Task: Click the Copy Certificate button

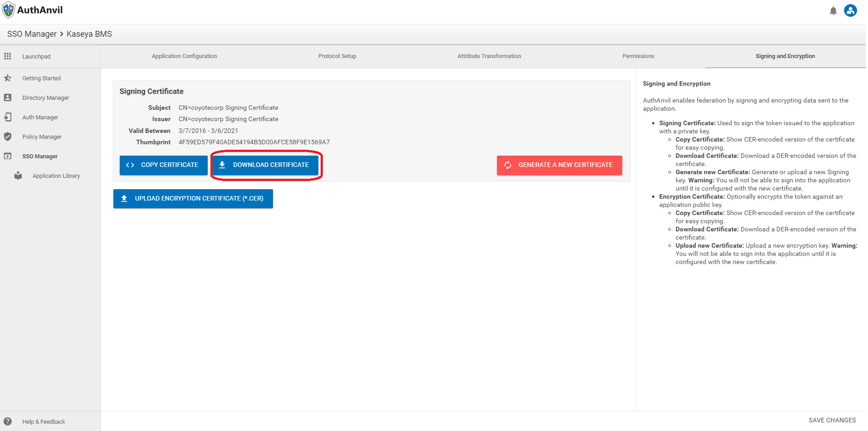Action: 164,165
